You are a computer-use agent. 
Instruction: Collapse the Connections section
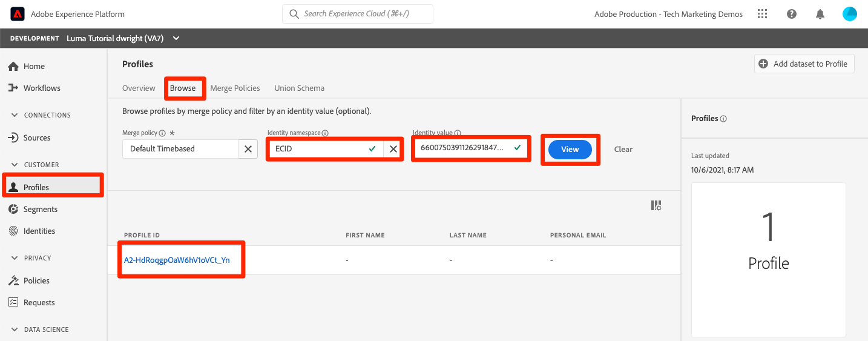click(x=15, y=115)
